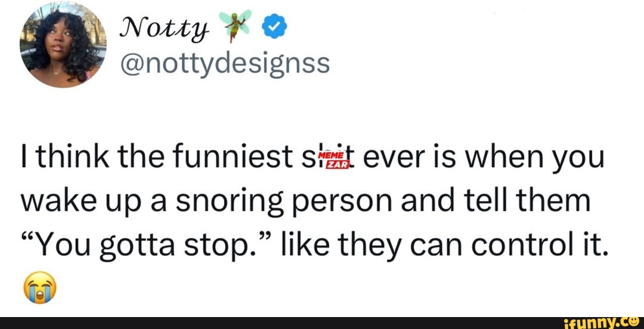The height and width of the screenshot is (329, 644).
Task: Open the @nottydesignss handle link
Action: point(224,62)
